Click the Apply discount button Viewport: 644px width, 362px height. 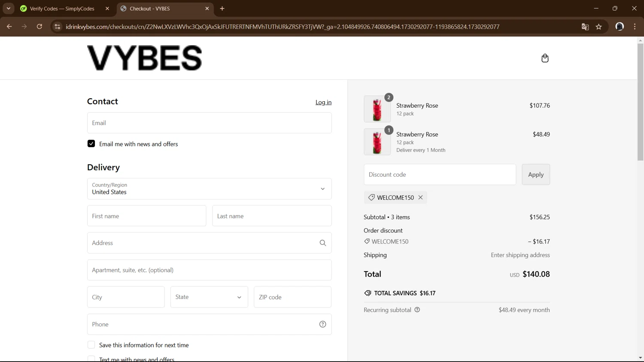536,175
